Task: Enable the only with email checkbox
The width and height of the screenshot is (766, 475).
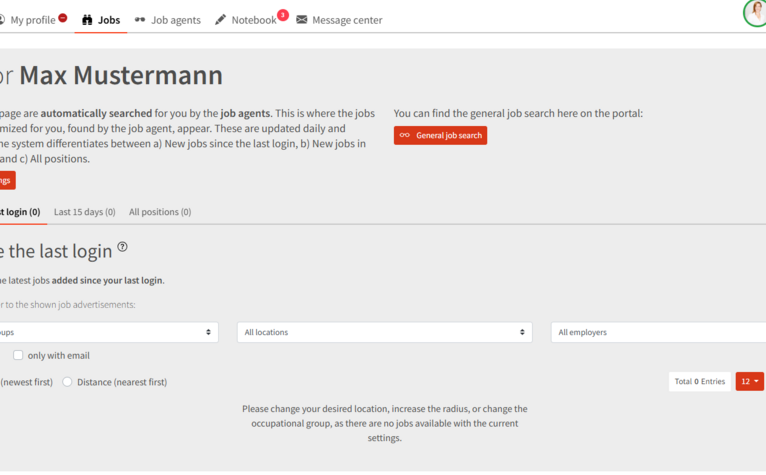Action: pos(18,355)
